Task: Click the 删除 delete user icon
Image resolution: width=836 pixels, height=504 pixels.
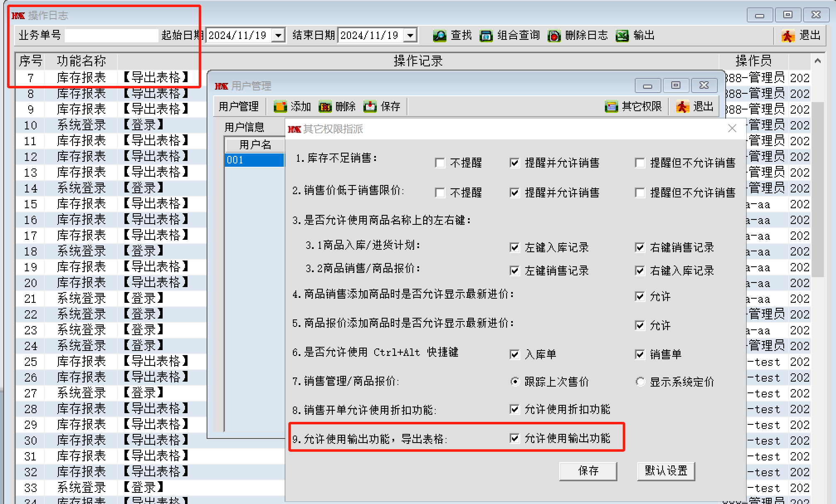Action: point(325,107)
